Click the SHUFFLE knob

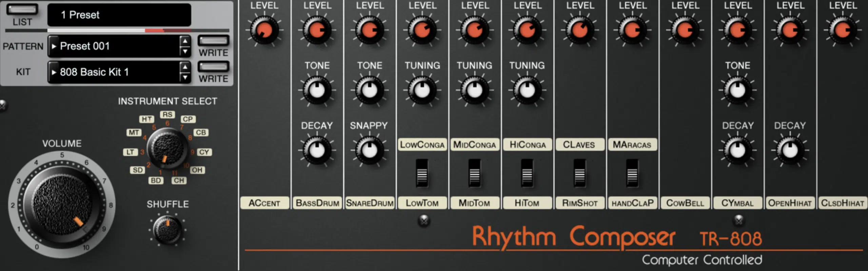pyautogui.click(x=168, y=231)
